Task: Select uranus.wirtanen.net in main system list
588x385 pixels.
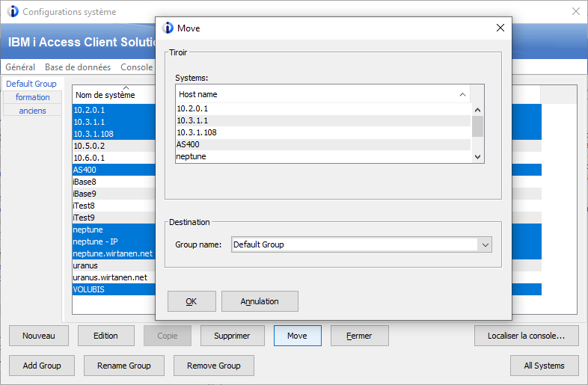Action: click(114, 278)
